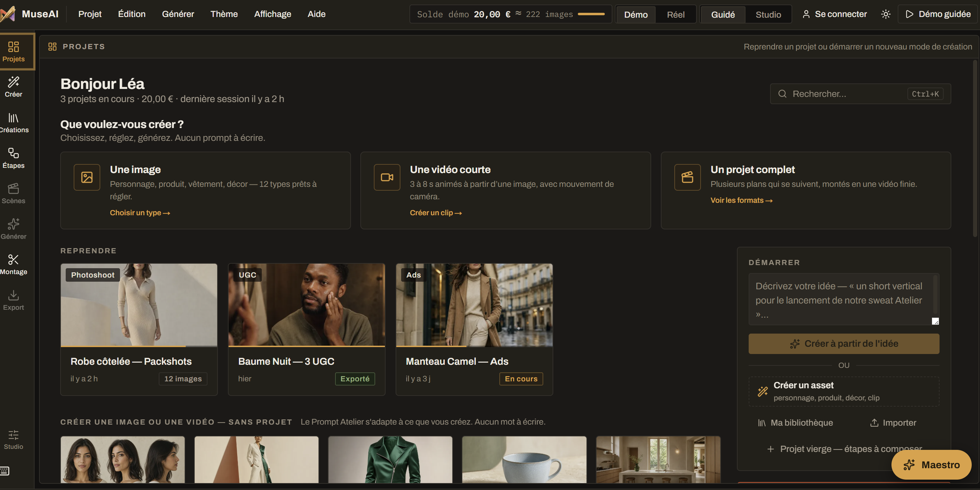The image size is (980, 490).
Task: Click the Créer un clip link
Action: pos(436,213)
